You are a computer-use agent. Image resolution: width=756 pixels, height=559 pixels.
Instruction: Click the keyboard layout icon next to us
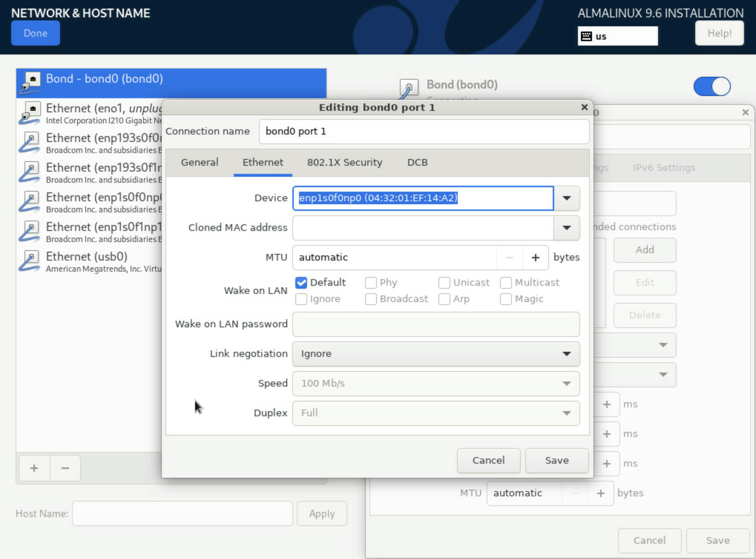[586, 36]
